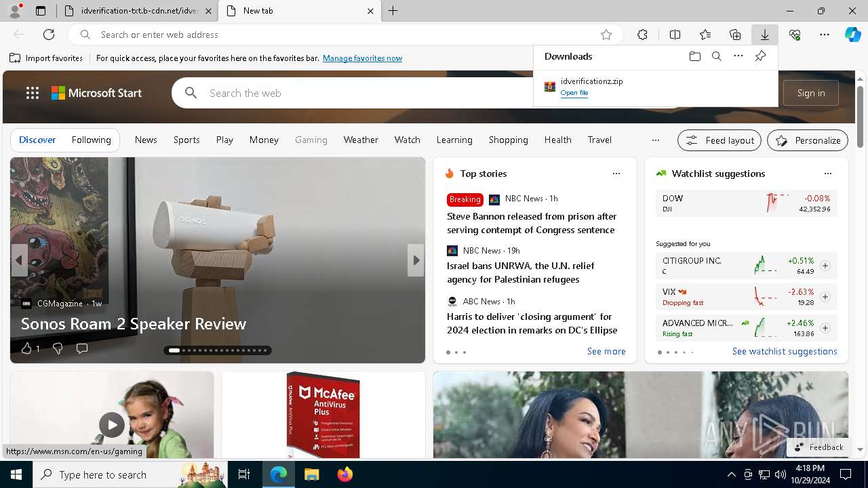The image size is (868, 488).
Task: Refresh the page with the reload icon
Action: click(x=49, y=35)
